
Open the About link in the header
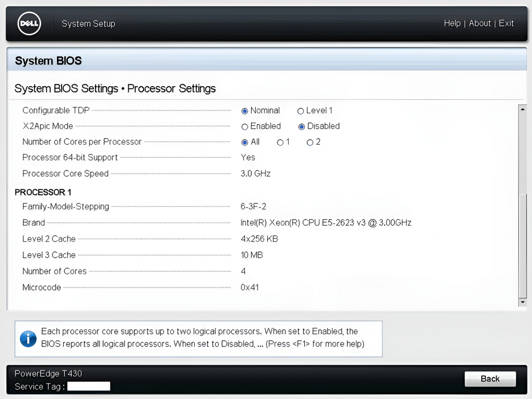pyautogui.click(x=480, y=23)
